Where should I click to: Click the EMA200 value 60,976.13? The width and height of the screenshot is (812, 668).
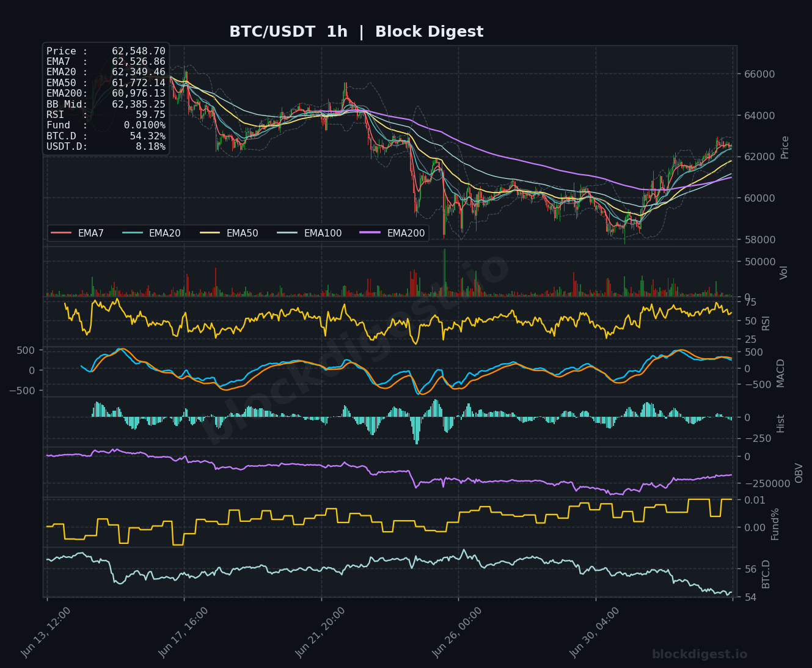[x=139, y=94]
